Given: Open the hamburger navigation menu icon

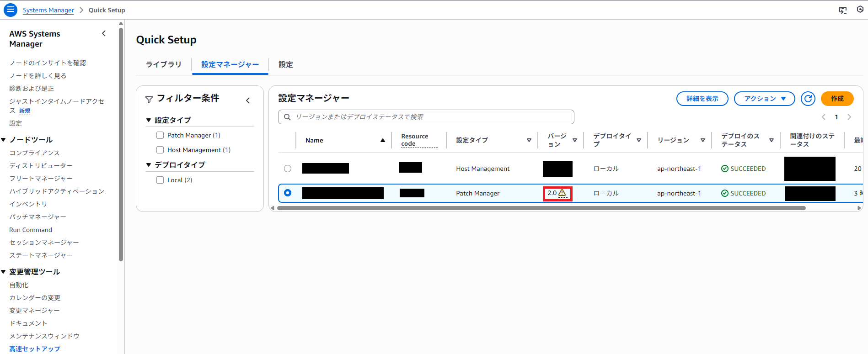Looking at the screenshot, I should (10, 10).
